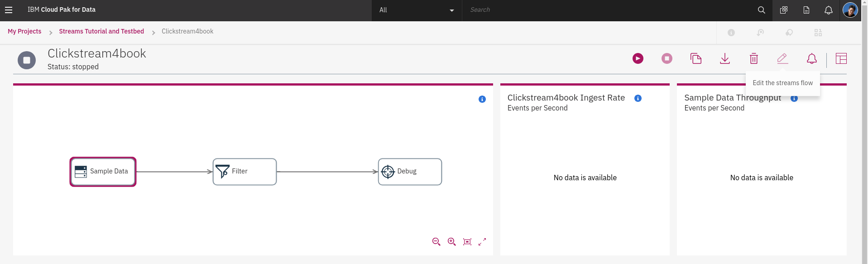Open the user profile avatar
Image resolution: width=868 pixels, height=264 pixels.
[x=850, y=10]
